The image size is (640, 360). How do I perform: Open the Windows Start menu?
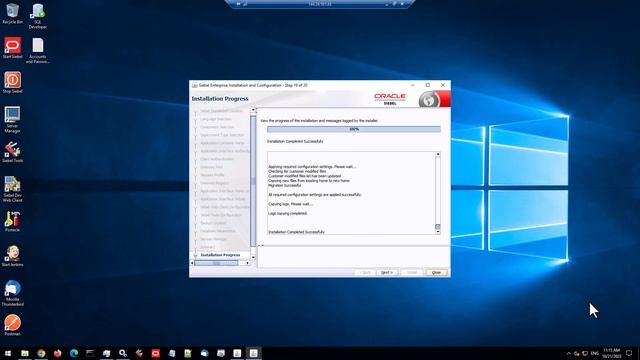[x=8, y=353]
